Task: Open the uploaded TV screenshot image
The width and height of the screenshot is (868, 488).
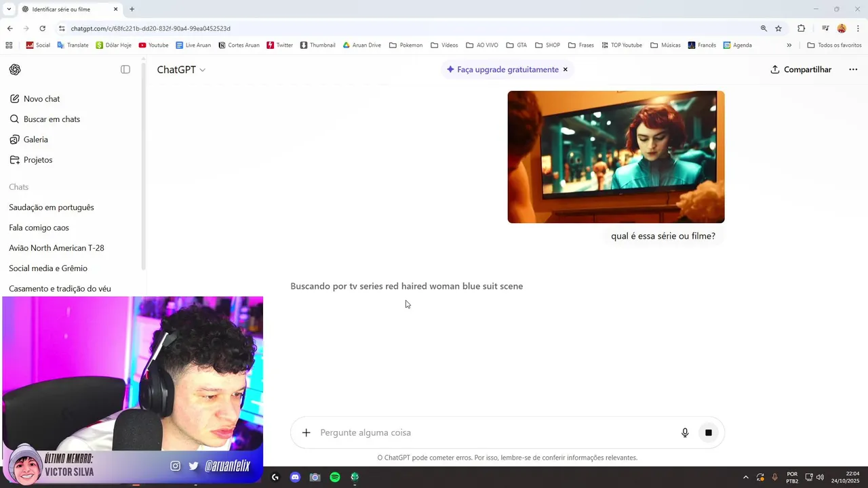Action: (x=616, y=157)
